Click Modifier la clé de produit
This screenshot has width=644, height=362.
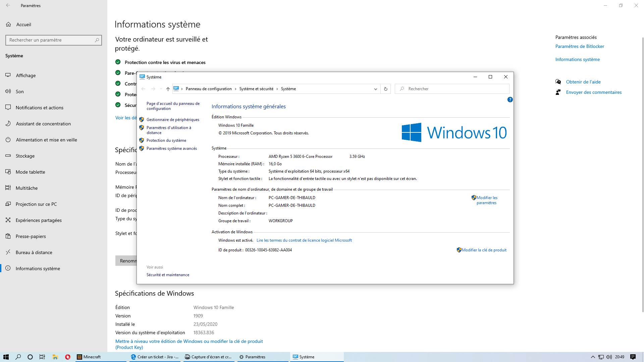click(484, 250)
